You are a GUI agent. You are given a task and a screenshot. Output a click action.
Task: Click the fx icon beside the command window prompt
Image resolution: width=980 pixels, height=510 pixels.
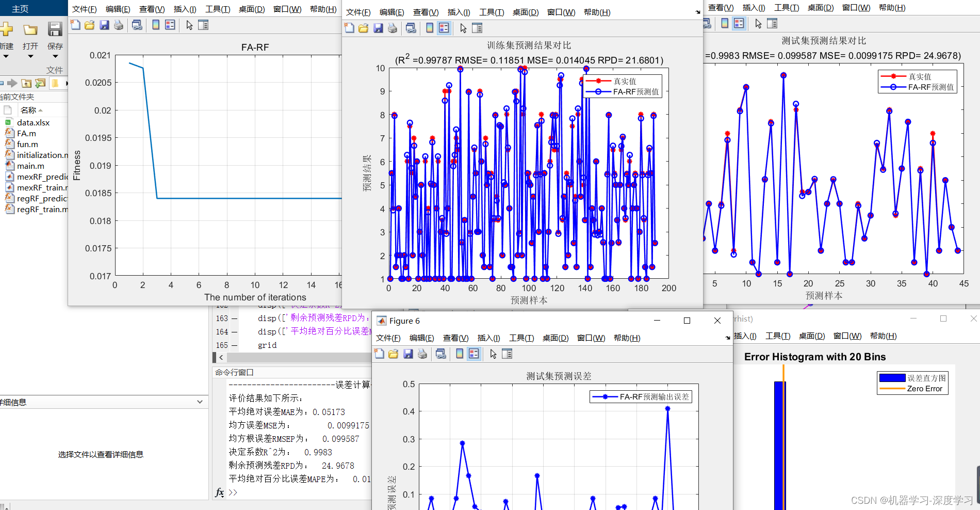[219, 493]
